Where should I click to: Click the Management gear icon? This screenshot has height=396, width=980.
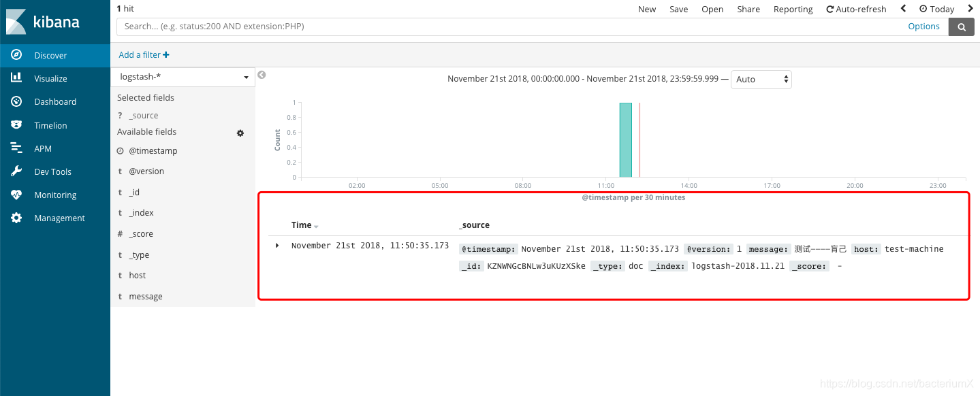[17, 218]
